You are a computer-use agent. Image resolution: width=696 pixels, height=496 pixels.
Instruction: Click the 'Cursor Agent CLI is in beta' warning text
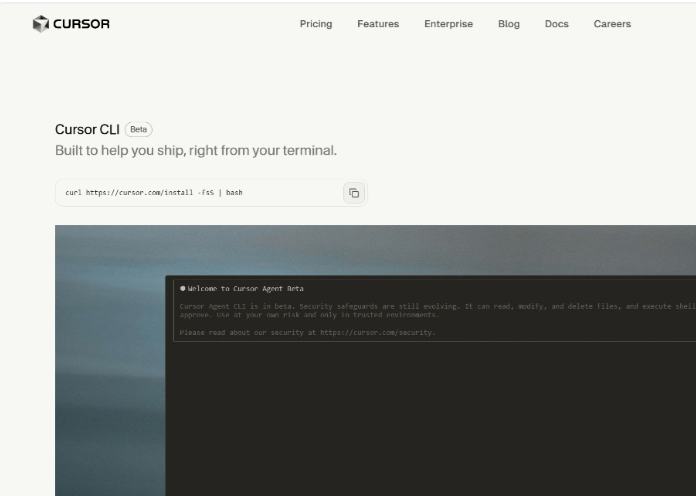[437, 310]
